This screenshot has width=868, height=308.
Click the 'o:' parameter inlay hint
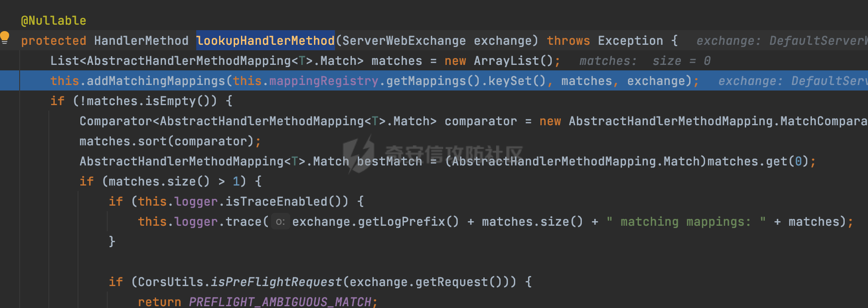pyautogui.click(x=280, y=222)
